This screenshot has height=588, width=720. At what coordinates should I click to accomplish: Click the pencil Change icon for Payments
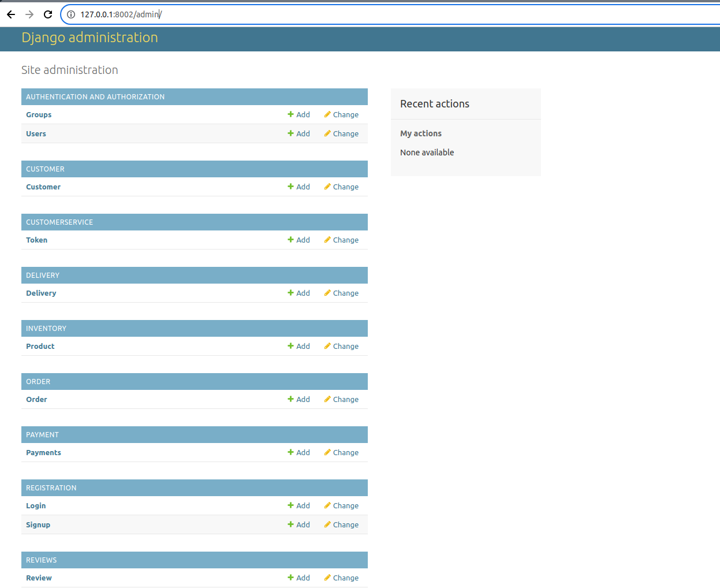point(327,452)
